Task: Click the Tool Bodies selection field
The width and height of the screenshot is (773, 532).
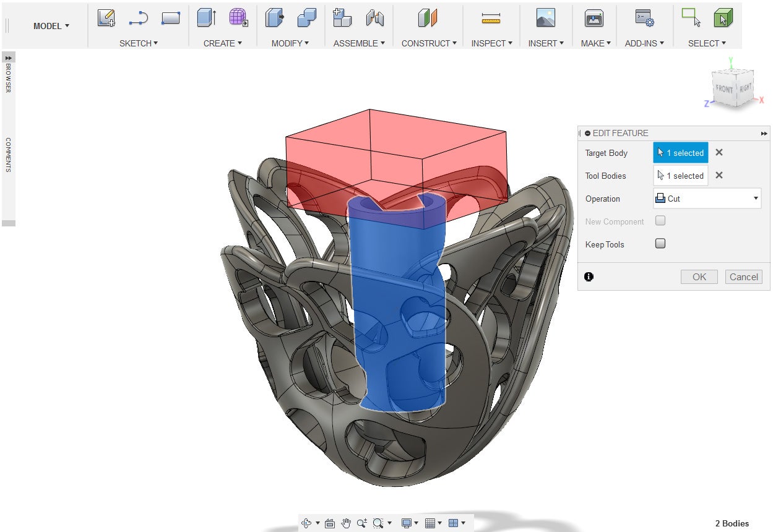Action: [680, 176]
